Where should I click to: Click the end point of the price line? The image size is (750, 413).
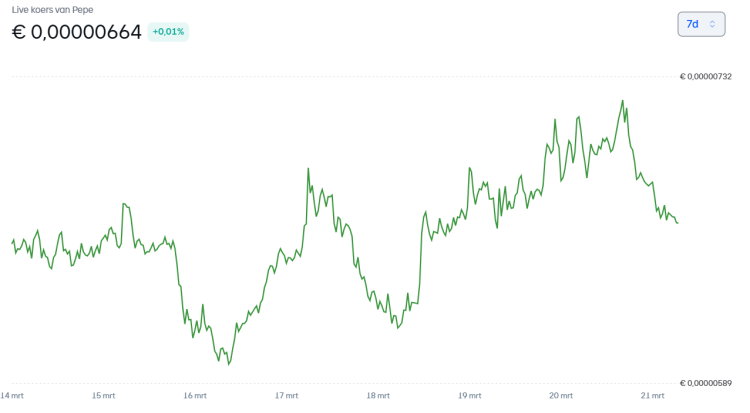677,223
